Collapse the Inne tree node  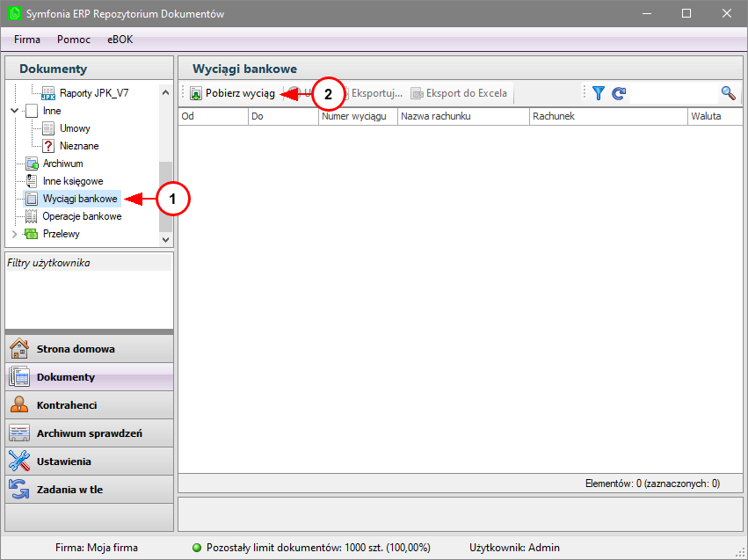[14, 111]
